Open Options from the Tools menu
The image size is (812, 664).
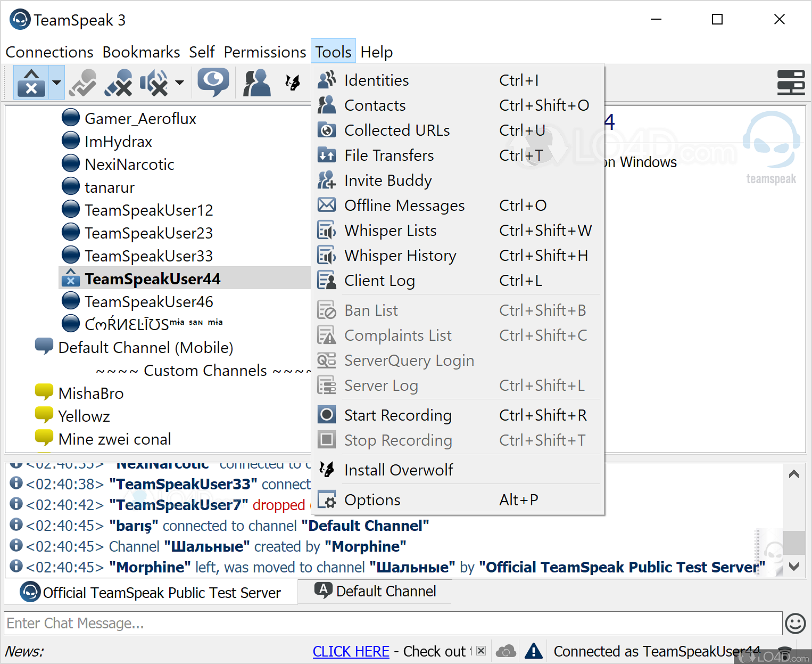point(458,500)
